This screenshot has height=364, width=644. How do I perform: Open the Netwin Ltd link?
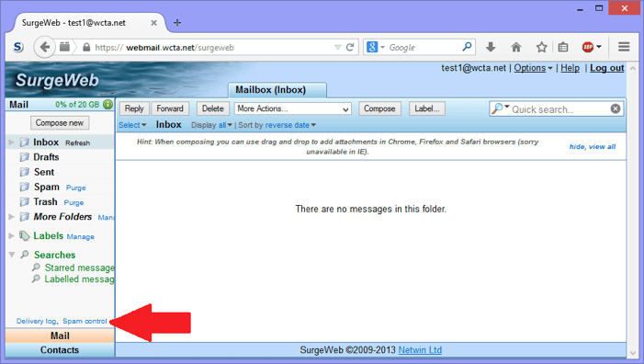coord(420,350)
